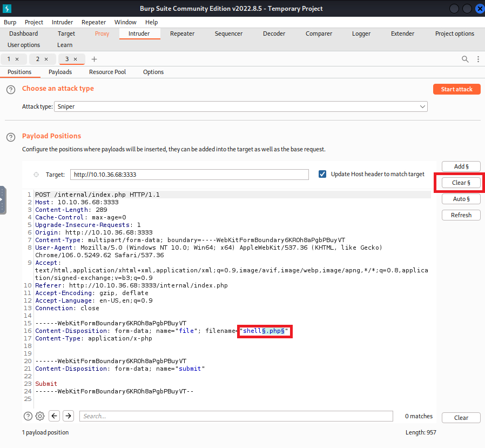Switch to the Resource Pool sub-tab
This screenshot has height=448, width=485.
(107, 72)
